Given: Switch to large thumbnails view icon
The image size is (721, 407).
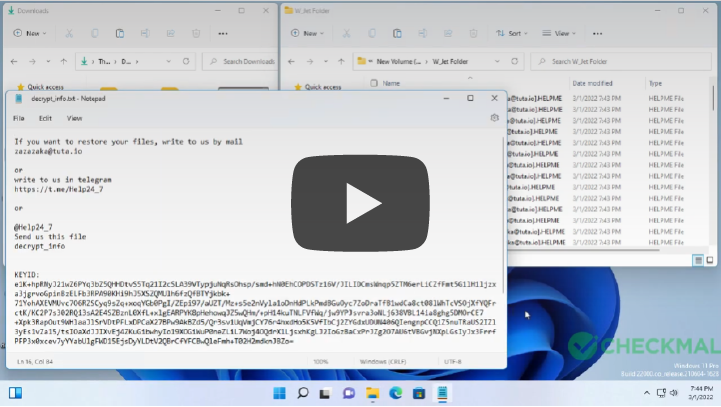Looking at the screenshot, I should (x=710, y=260).
